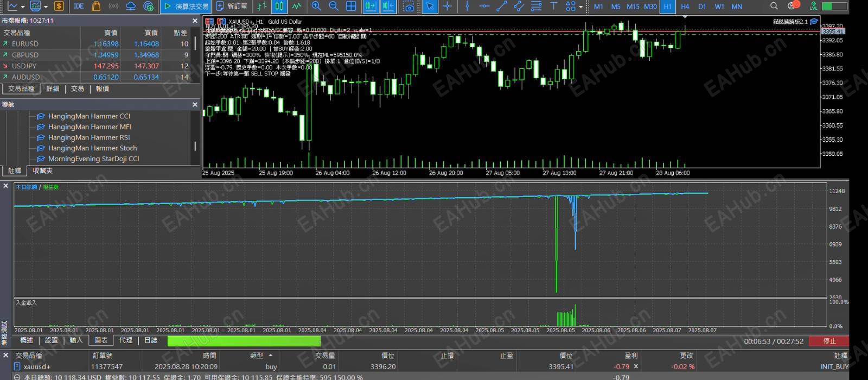Click the expert graduate cap icon on chart
This screenshot has height=380, width=868.
pos(814,22)
